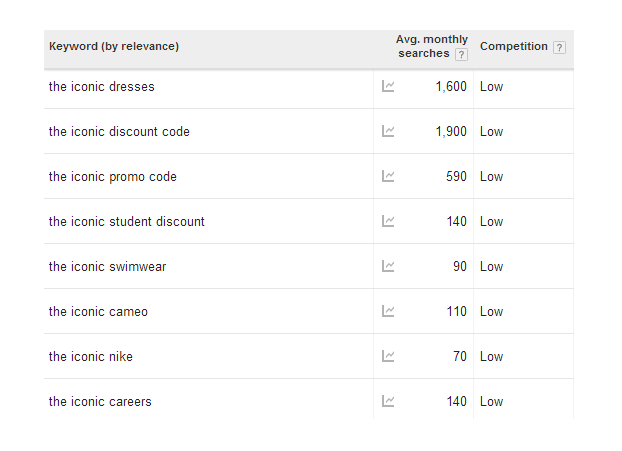Click the 1,900 searches value
This screenshot has height=451, width=622.
click(451, 131)
